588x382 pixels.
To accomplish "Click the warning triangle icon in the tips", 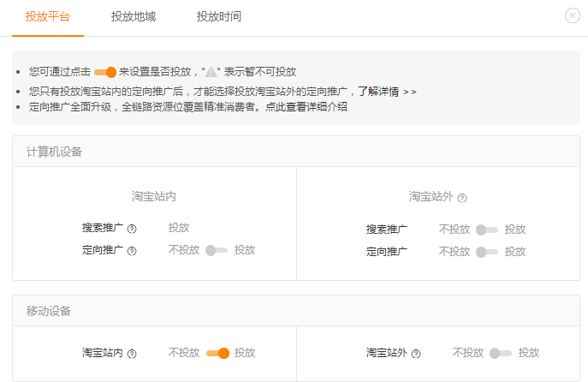I will point(211,72).
